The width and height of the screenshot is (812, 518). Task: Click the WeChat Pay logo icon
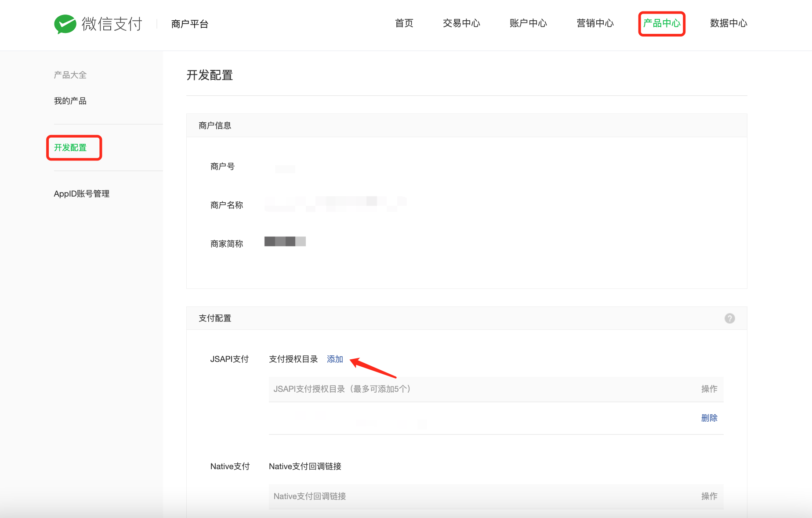click(65, 24)
